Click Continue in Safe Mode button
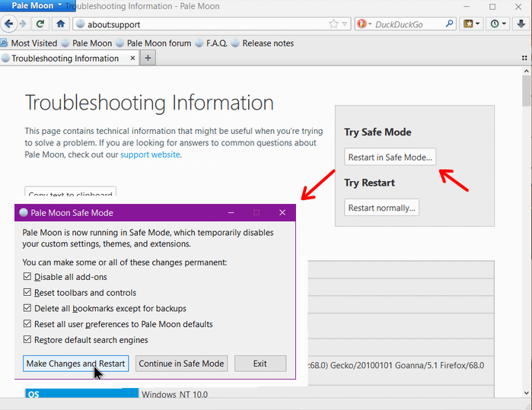The width and height of the screenshot is (532, 410). click(x=181, y=364)
